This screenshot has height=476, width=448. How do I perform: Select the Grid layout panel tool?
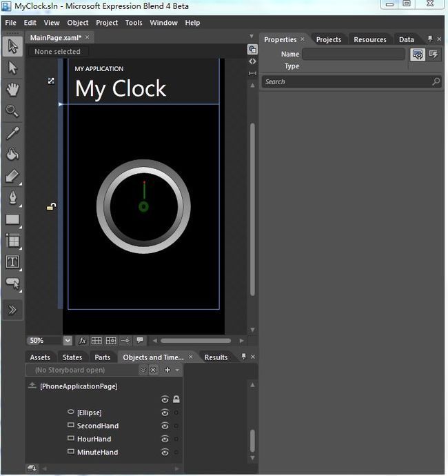tap(12, 241)
